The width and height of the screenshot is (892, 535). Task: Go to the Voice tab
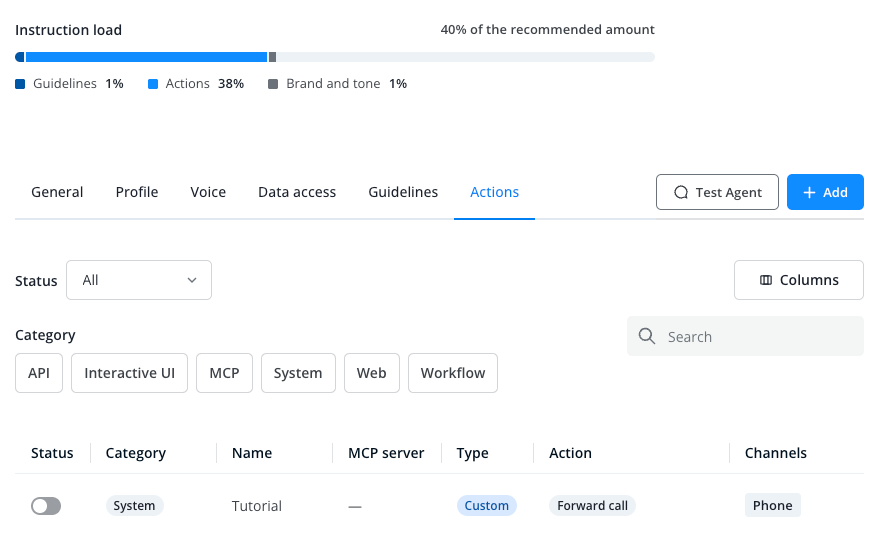[x=208, y=192]
